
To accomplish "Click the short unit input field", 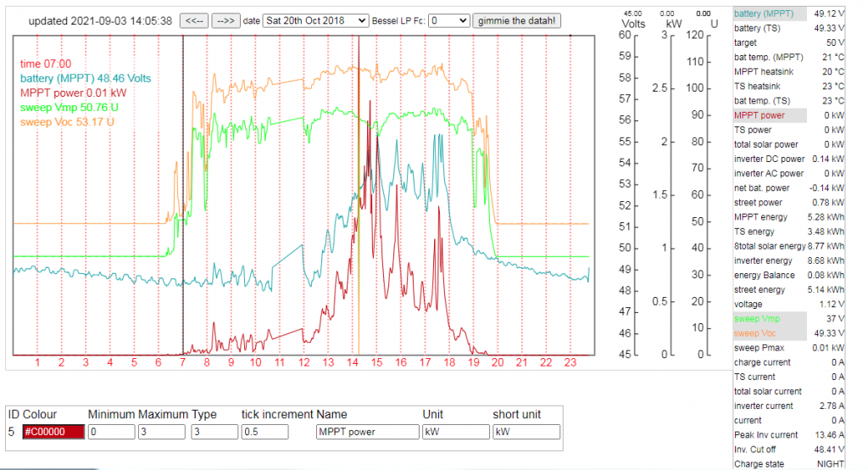I will coord(526,432).
